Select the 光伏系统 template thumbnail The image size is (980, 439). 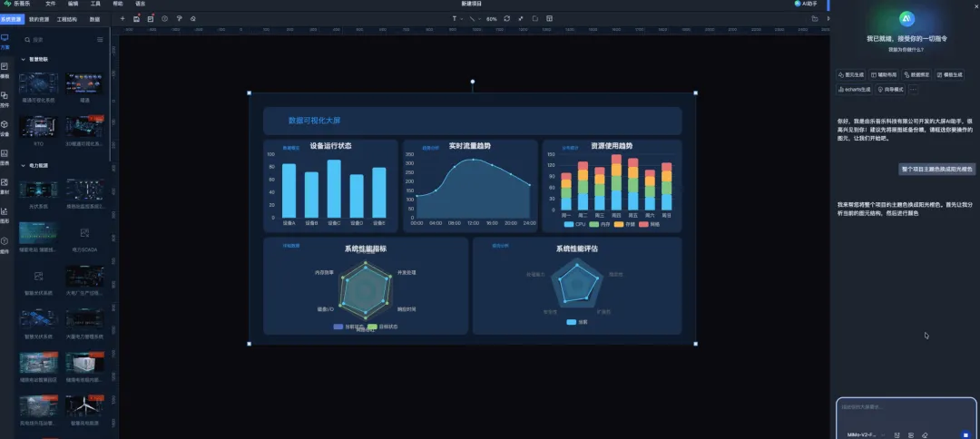coord(38,190)
